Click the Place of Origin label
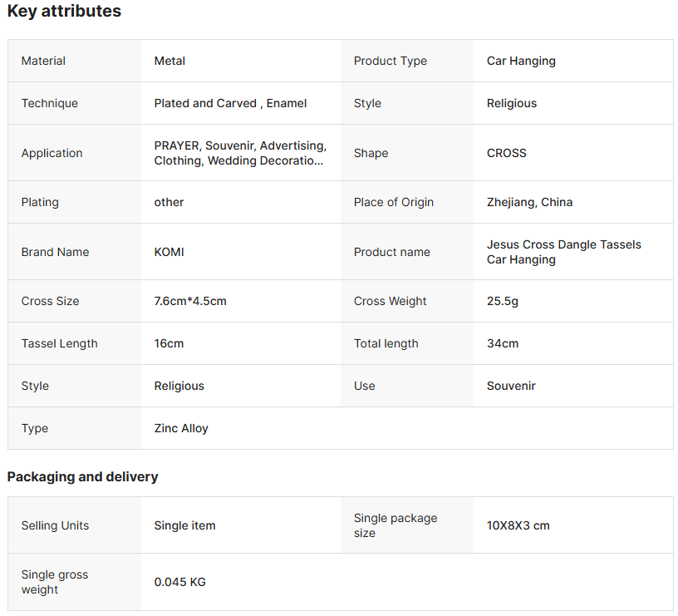The image size is (678, 616). [x=393, y=202]
